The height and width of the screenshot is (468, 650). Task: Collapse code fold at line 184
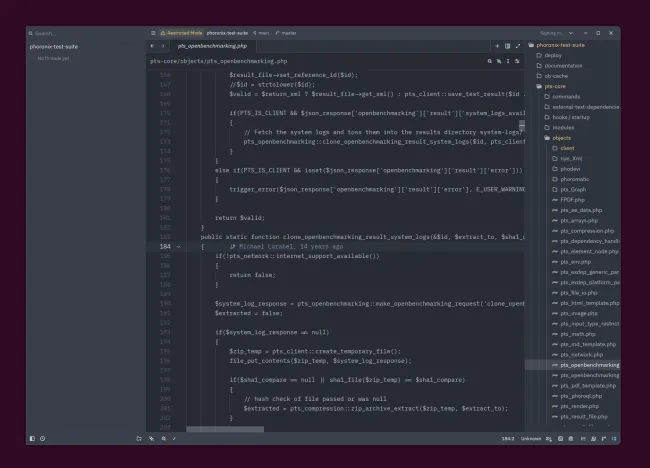click(x=179, y=247)
